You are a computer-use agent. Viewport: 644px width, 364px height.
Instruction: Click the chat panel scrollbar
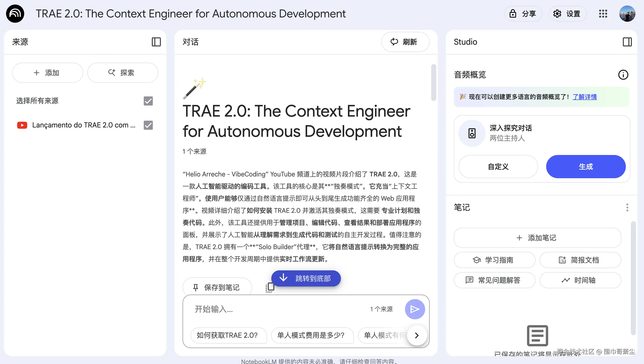point(433,83)
